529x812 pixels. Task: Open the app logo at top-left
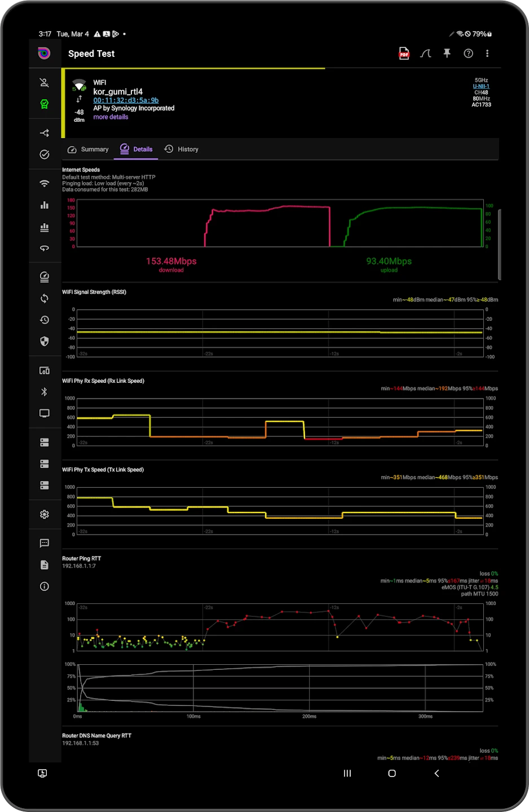tap(44, 54)
